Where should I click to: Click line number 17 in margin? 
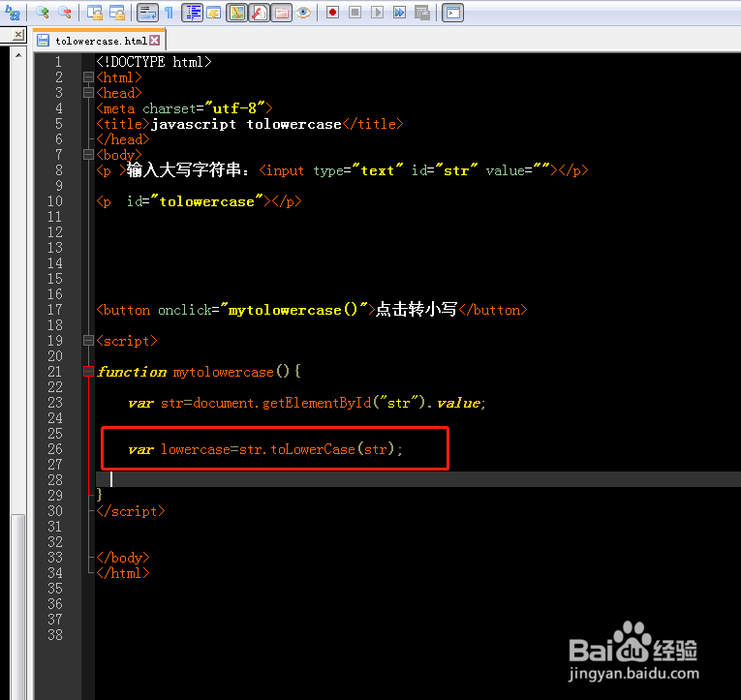click(55, 310)
